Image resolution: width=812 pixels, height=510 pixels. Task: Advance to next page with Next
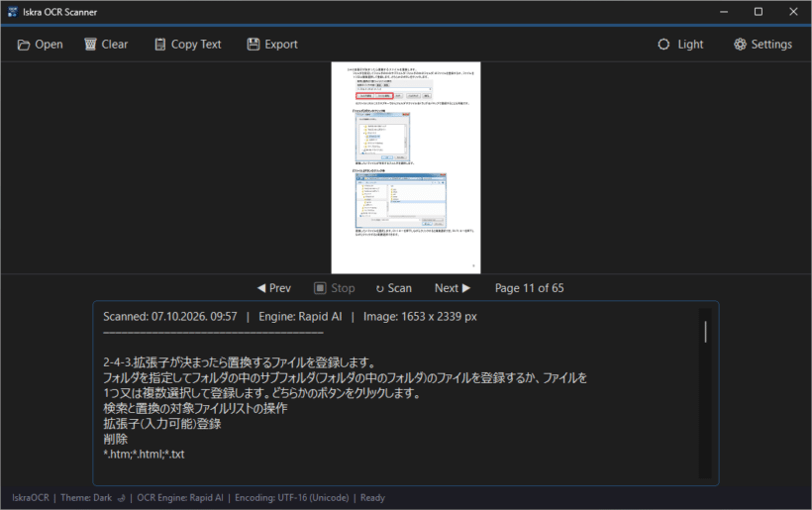453,288
